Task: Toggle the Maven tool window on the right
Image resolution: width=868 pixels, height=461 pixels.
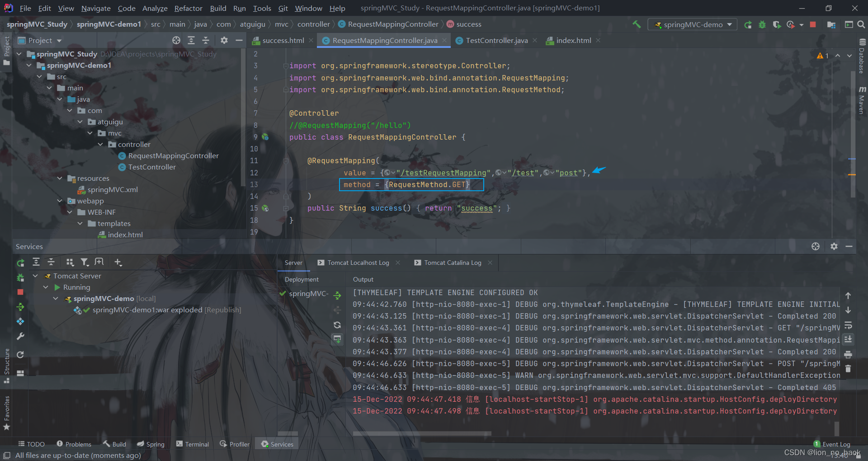Action: point(862,100)
